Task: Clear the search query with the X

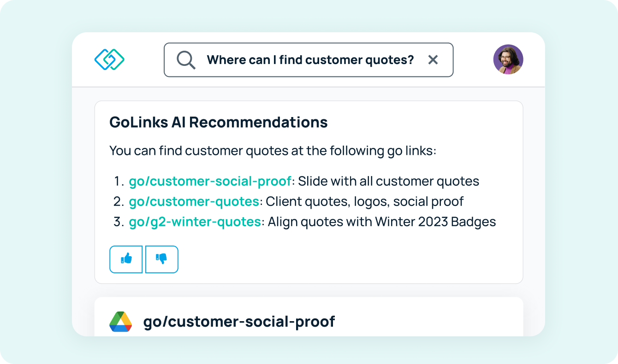Action: [x=433, y=60]
